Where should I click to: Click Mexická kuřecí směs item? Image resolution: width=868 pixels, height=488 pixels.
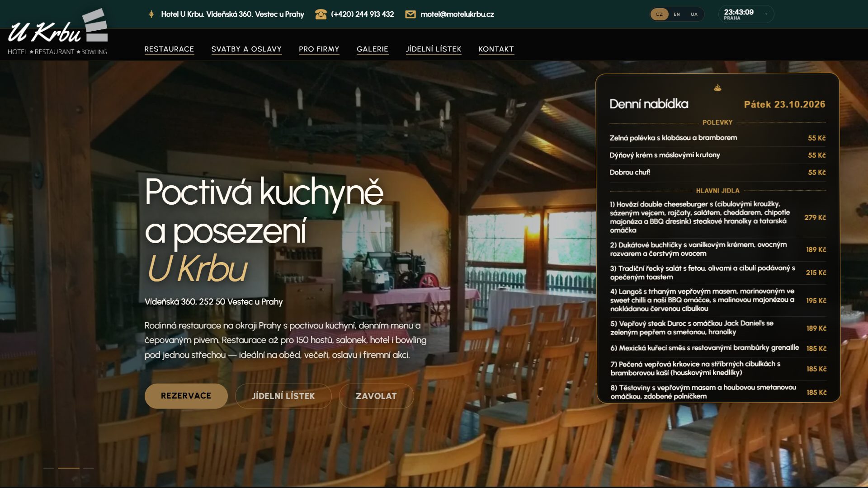click(717, 348)
